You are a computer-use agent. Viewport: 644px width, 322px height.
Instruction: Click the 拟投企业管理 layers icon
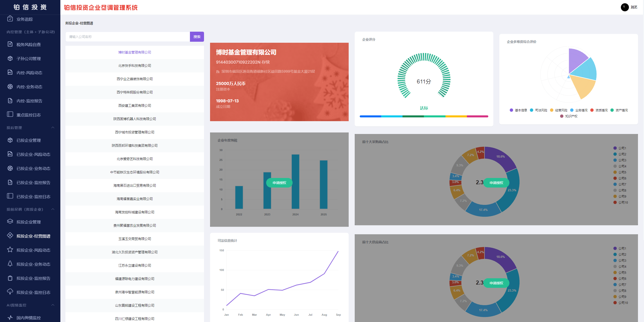click(10, 221)
